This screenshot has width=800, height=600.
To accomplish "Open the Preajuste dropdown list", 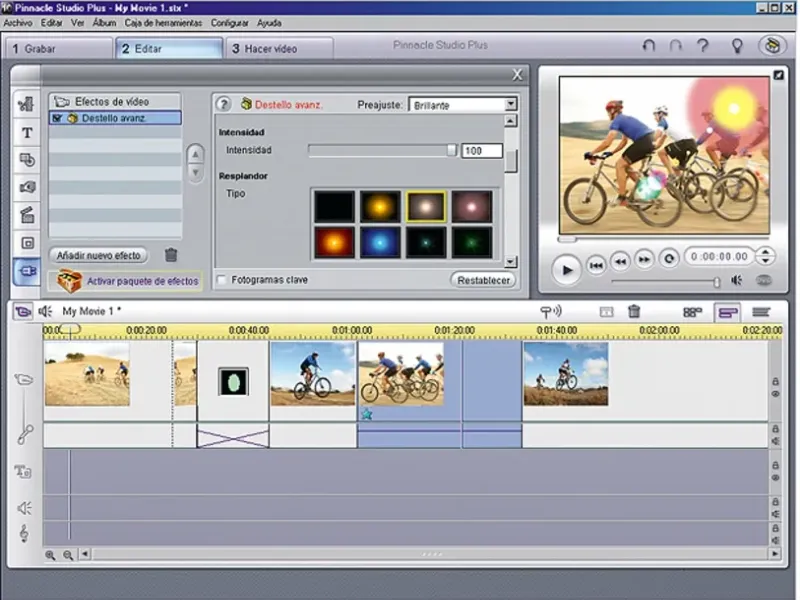I will coord(510,104).
